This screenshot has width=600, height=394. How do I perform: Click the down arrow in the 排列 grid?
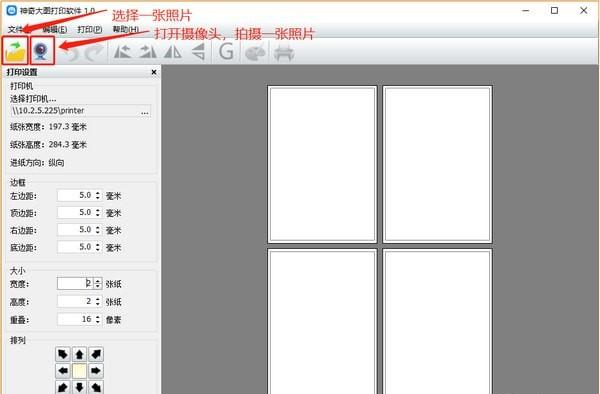79,387
